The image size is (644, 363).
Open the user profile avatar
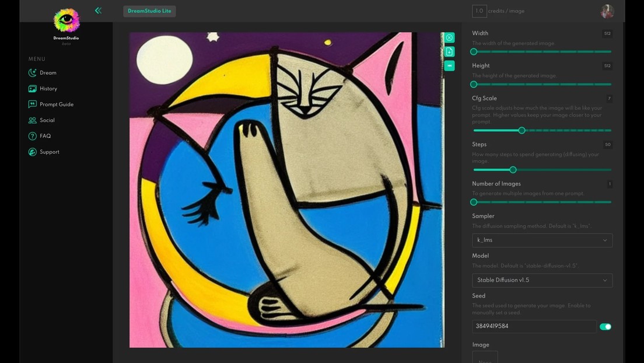(x=607, y=11)
